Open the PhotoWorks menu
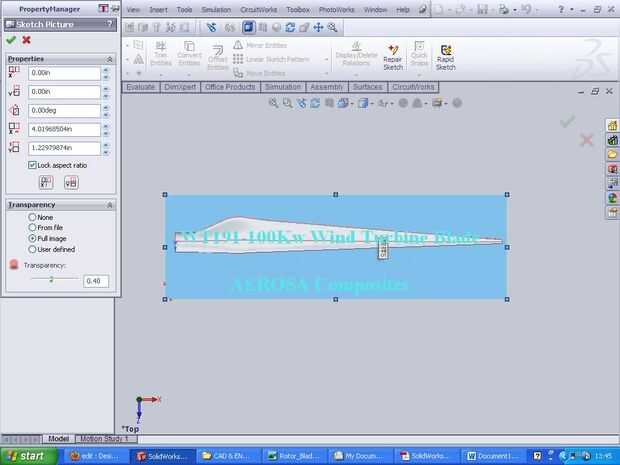The width and height of the screenshot is (620, 465). coord(336,9)
